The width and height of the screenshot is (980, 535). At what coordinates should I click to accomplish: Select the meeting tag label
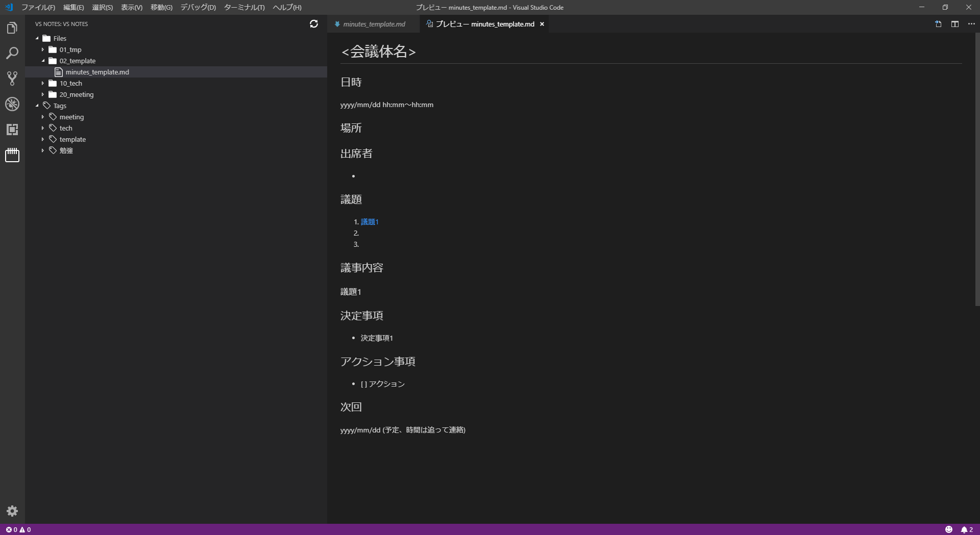(x=71, y=117)
